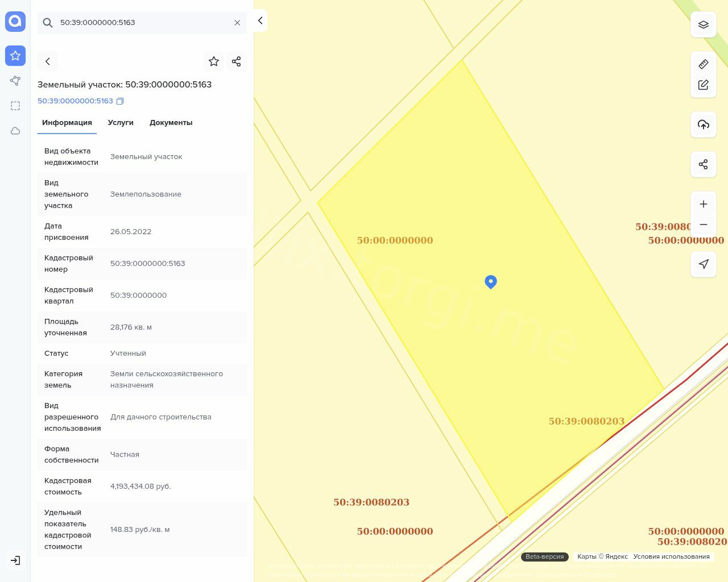
Task: Select the ruler measurement tool
Action: 703,64
